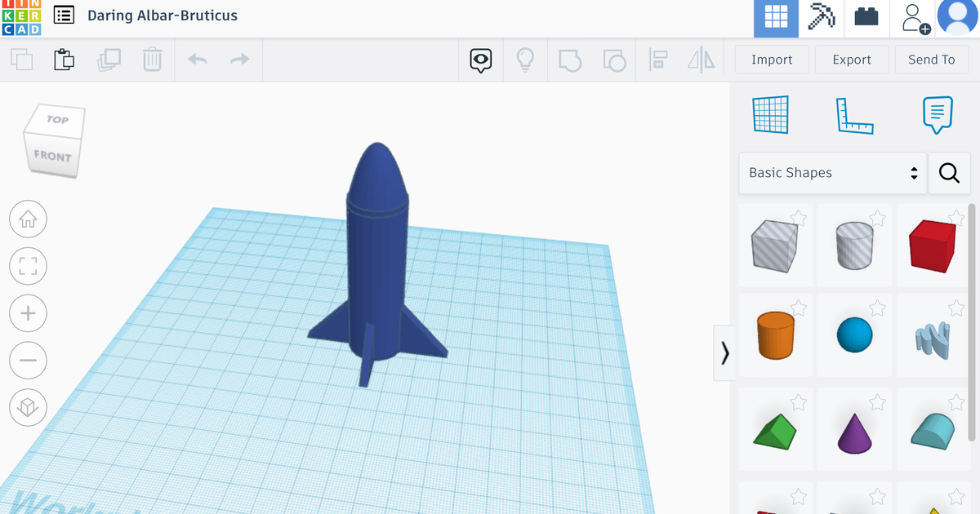Viewport: 980px width, 514px height.
Task: Click the Send To button
Action: point(931,59)
